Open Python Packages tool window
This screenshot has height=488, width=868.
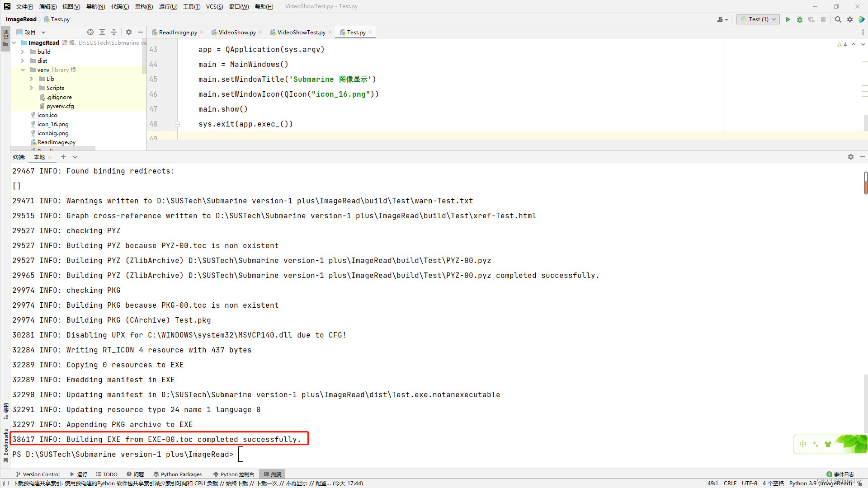tap(178, 474)
